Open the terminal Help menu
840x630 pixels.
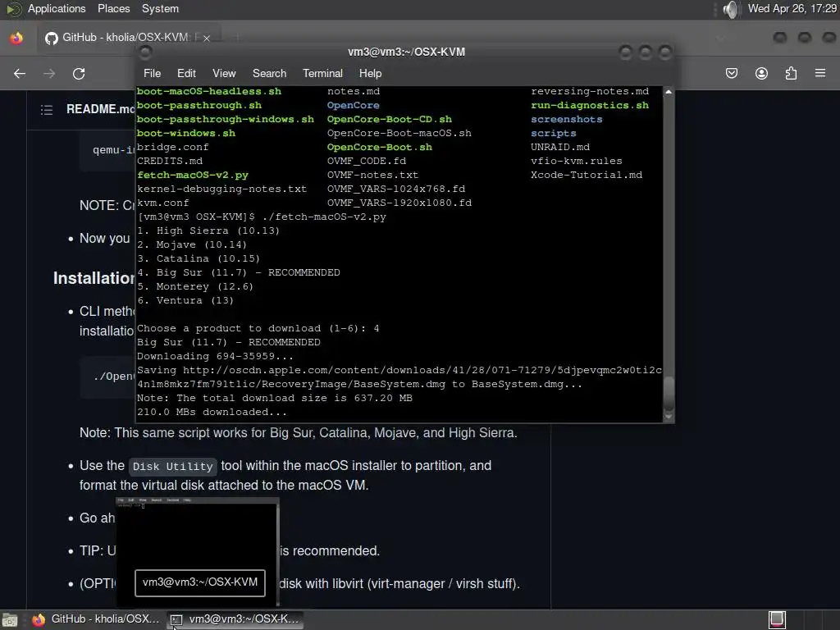click(370, 73)
